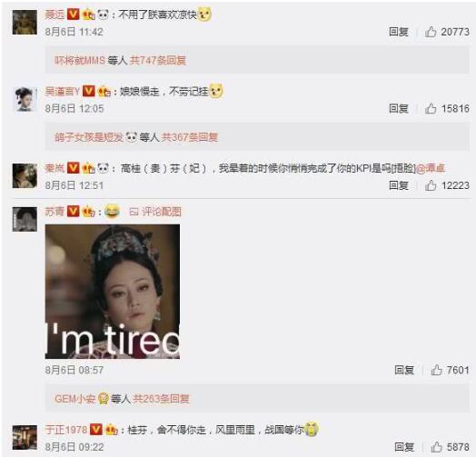Open 吴谨言Y's profile avatar
This screenshot has width=476, height=457.
[25, 99]
